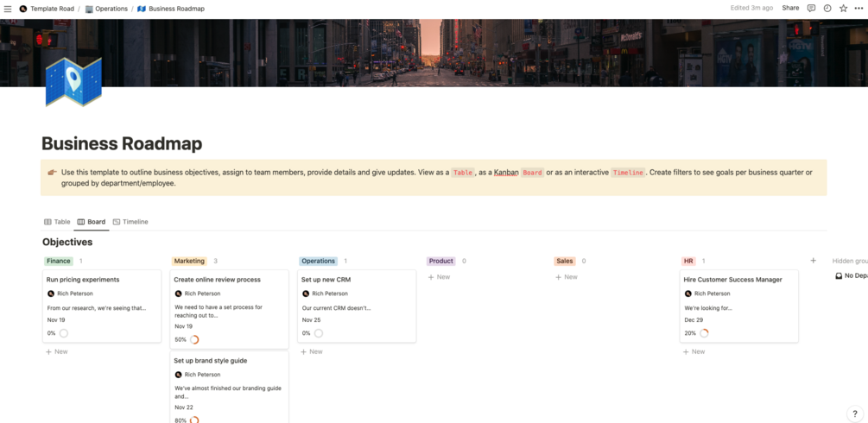Click Rich Peterson avatar on Set up new CRM
Viewport: 868px width, 423px height.
pyautogui.click(x=306, y=294)
